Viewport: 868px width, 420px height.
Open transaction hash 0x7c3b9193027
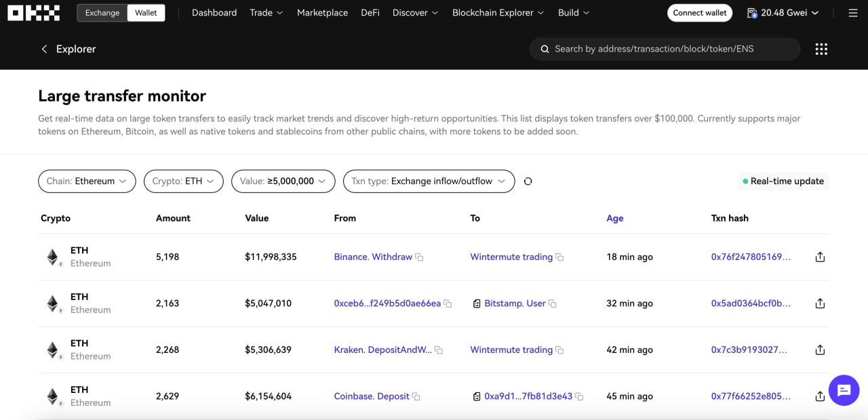click(x=749, y=350)
